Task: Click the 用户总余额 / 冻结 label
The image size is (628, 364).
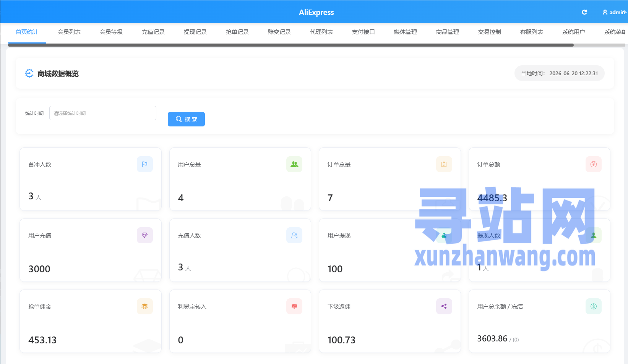Action: (500, 306)
